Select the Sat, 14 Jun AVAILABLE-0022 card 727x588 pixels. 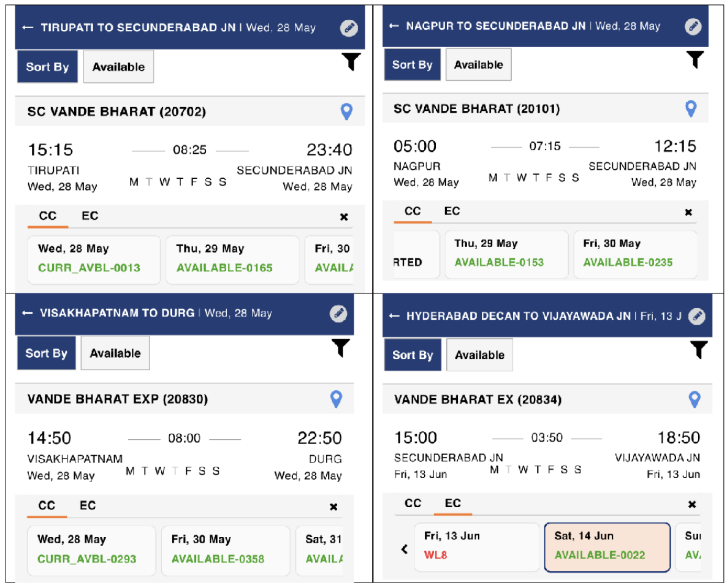tap(607, 547)
